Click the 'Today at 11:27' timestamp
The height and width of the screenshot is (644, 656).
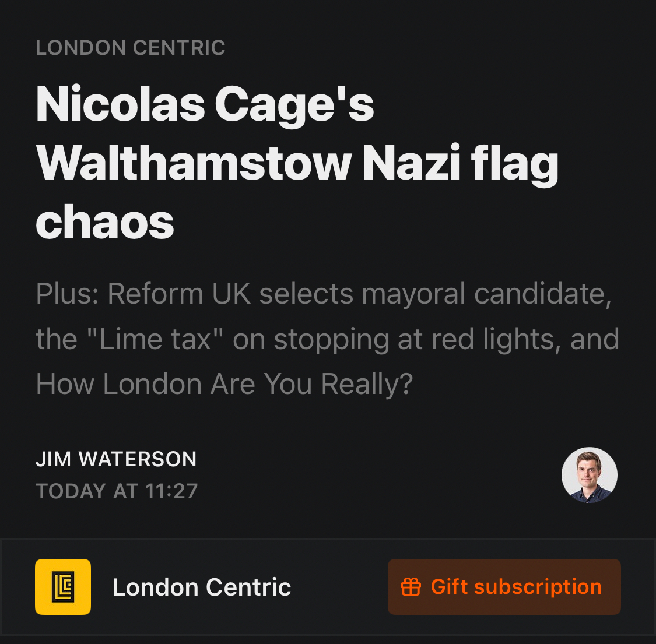(x=117, y=491)
